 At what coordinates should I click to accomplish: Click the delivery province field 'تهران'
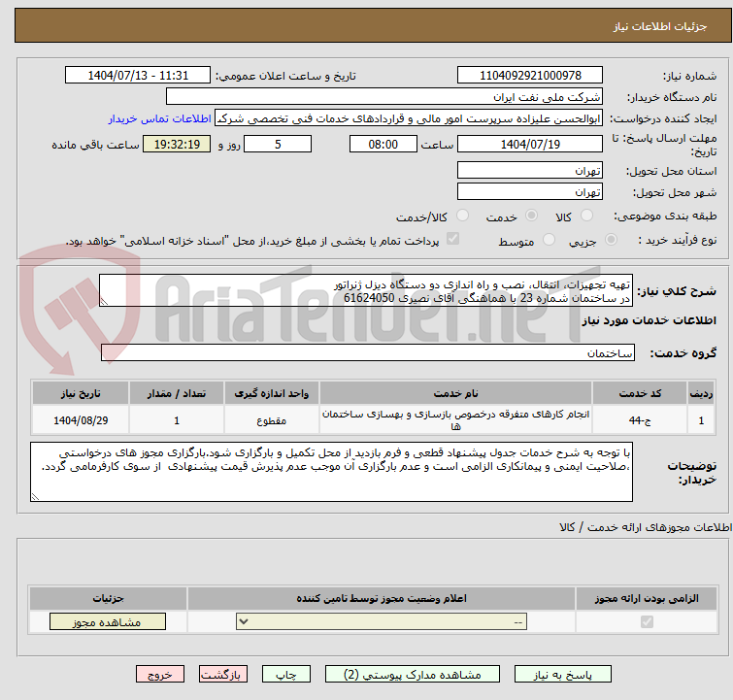click(x=530, y=171)
